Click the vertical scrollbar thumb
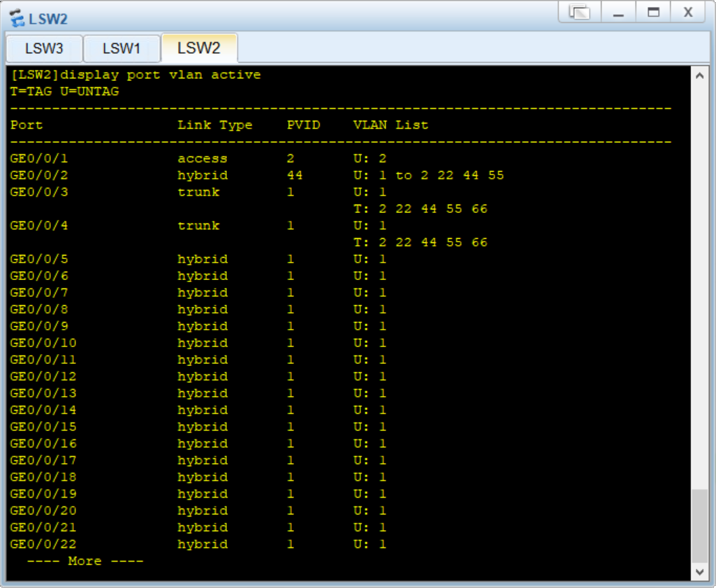 pos(699,526)
